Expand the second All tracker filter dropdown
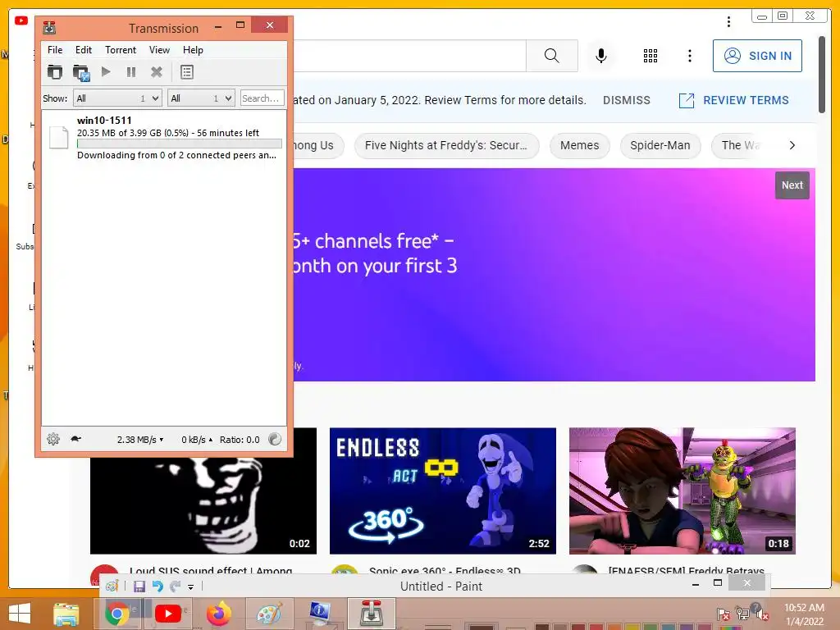 [201, 98]
